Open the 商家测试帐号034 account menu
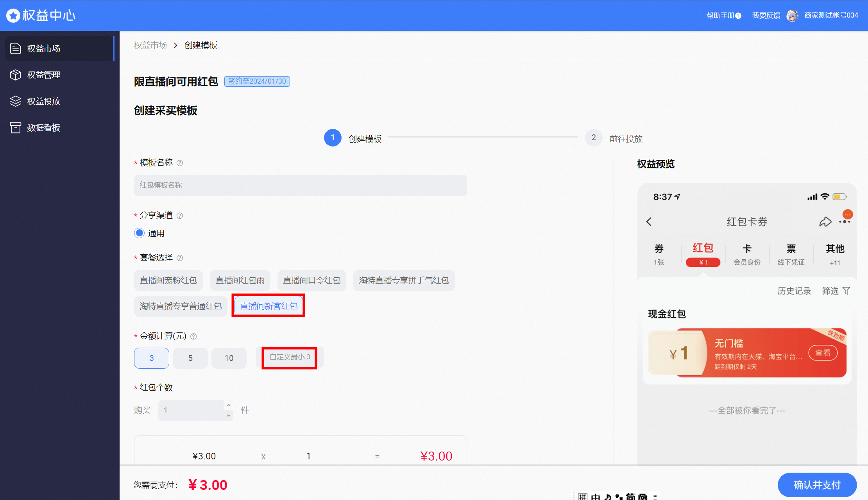Image resolution: width=868 pixels, height=500 pixels. tap(831, 15)
